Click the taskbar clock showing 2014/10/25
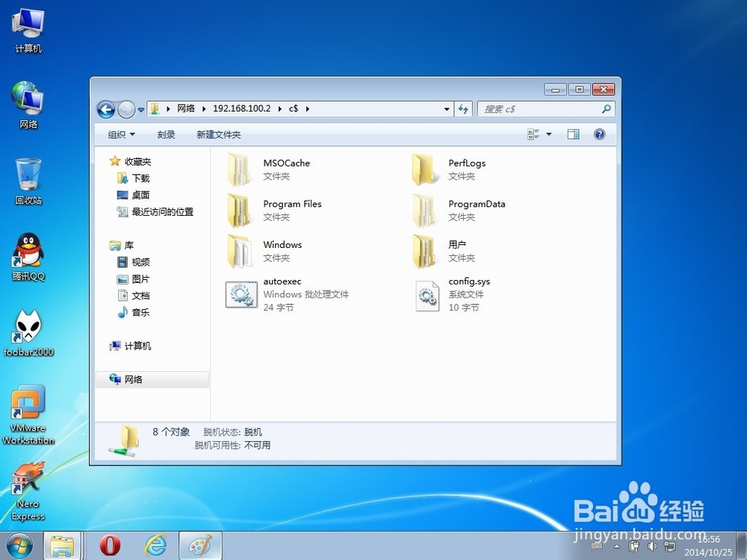 pyautogui.click(x=709, y=546)
